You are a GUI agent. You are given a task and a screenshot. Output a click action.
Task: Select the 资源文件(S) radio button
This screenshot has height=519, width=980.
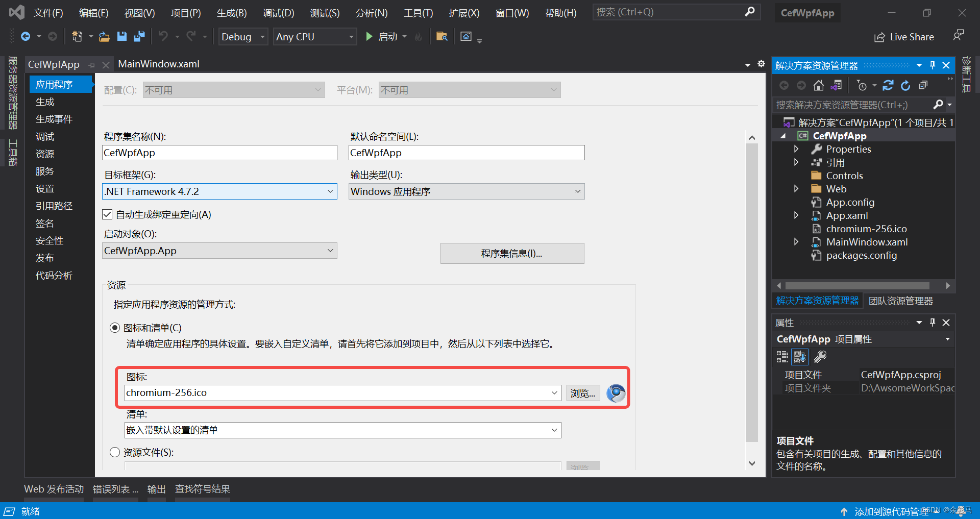(x=115, y=452)
